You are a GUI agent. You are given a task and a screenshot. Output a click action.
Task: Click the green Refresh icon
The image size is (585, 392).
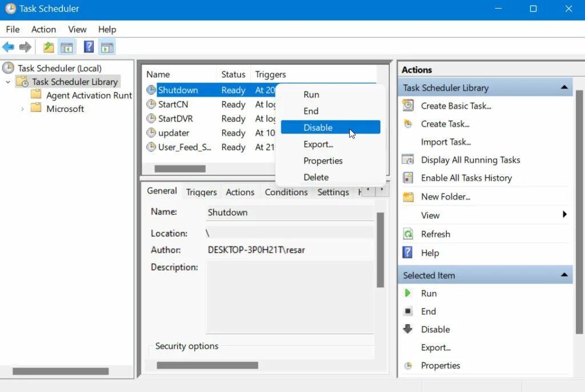click(408, 234)
